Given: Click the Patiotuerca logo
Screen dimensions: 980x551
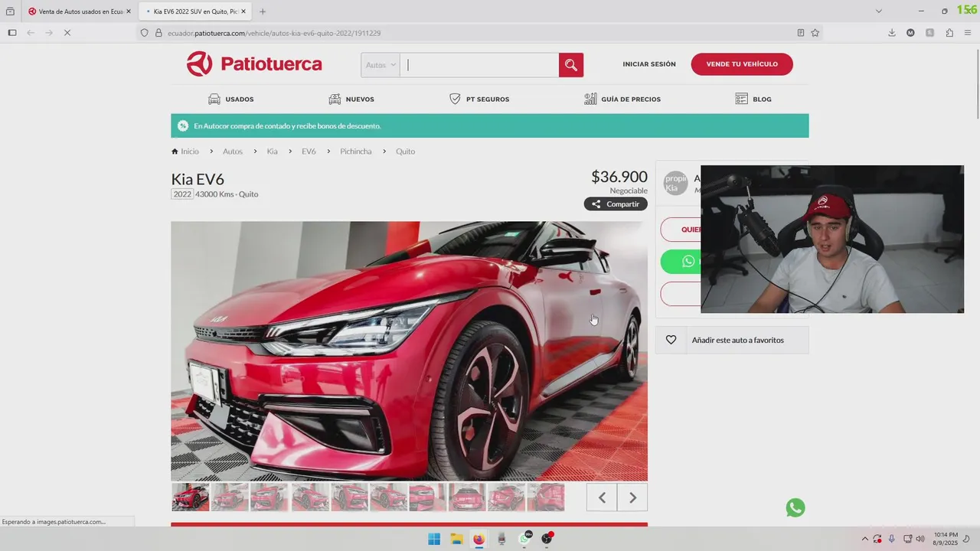Looking at the screenshot, I should point(254,64).
